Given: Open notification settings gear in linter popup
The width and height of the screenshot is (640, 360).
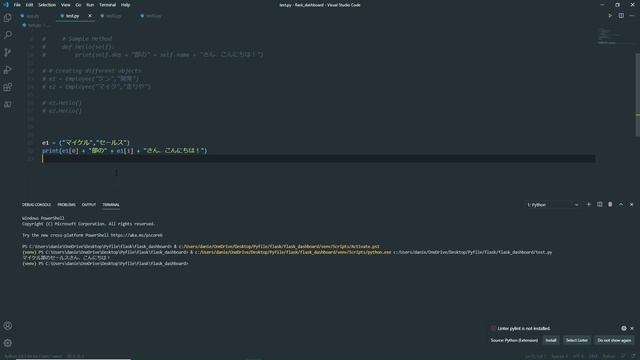Looking at the screenshot, I should [624, 328].
